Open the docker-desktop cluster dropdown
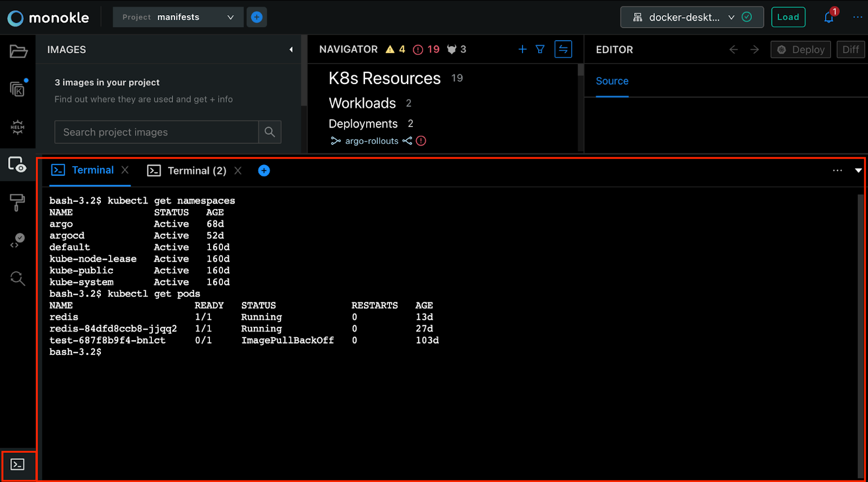 pyautogui.click(x=692, y=17)
